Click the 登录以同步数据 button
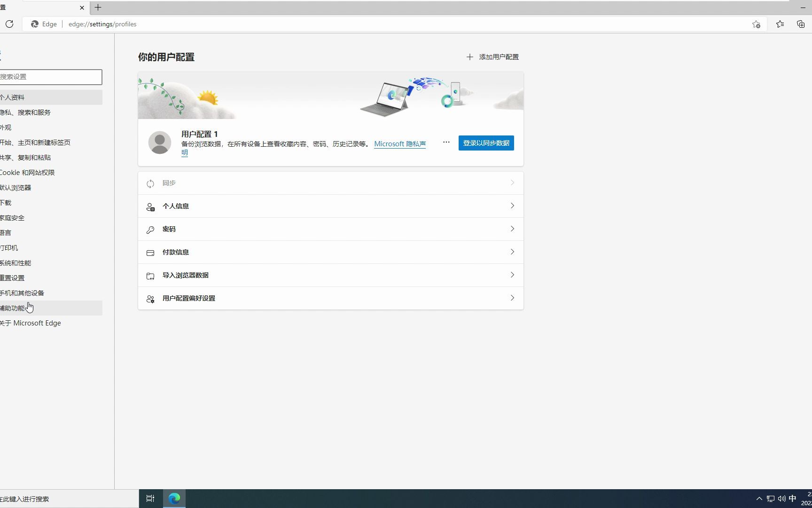 point(485,143)
